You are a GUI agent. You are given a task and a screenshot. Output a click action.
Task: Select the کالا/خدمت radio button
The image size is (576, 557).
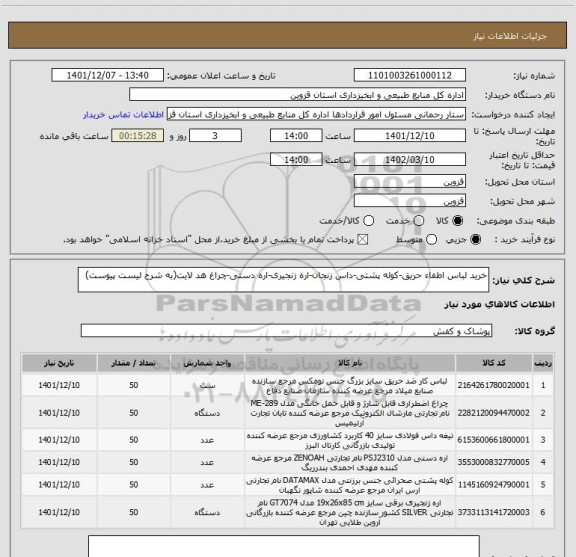[368, 221]
